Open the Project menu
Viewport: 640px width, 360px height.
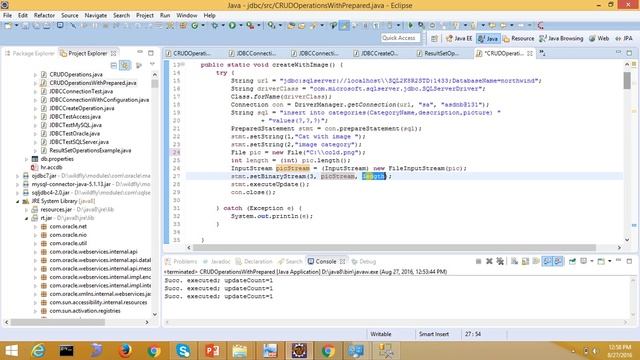click(x=145, y=15)
